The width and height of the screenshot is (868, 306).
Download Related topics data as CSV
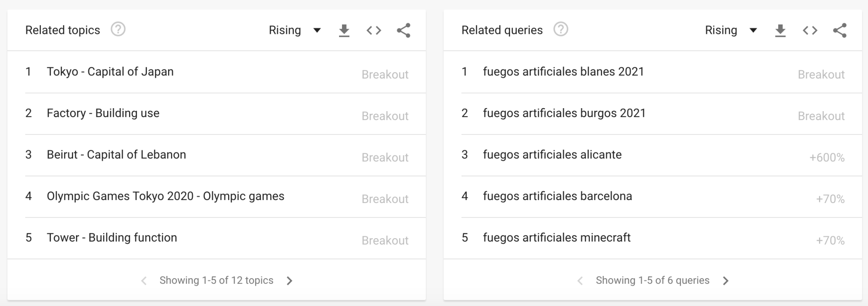coord(344,30)
